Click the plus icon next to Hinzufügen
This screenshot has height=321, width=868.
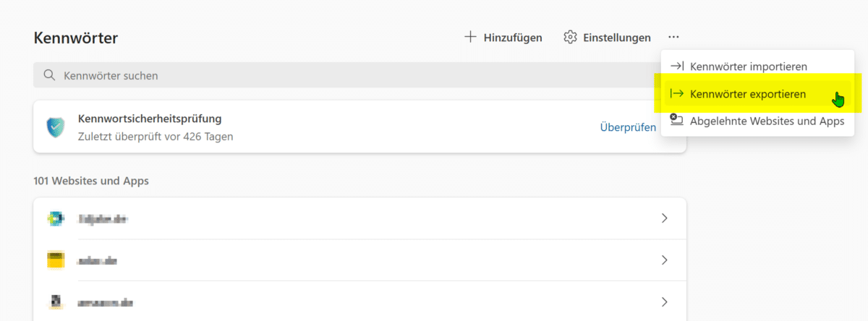(x=470, y=37)
